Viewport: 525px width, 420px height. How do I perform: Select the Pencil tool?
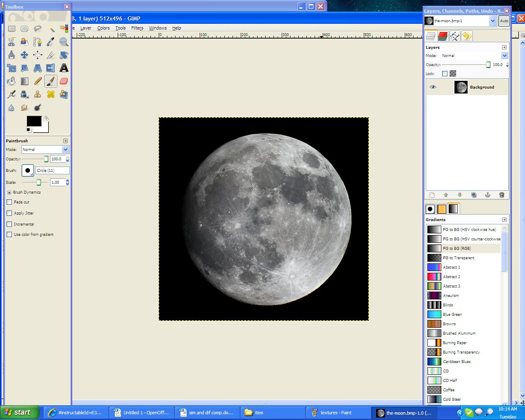(x=38, y=81)
